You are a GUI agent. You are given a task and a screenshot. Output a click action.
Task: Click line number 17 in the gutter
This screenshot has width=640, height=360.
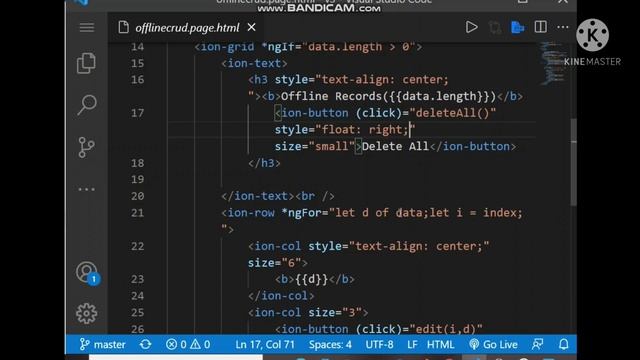tap(138, 113)
